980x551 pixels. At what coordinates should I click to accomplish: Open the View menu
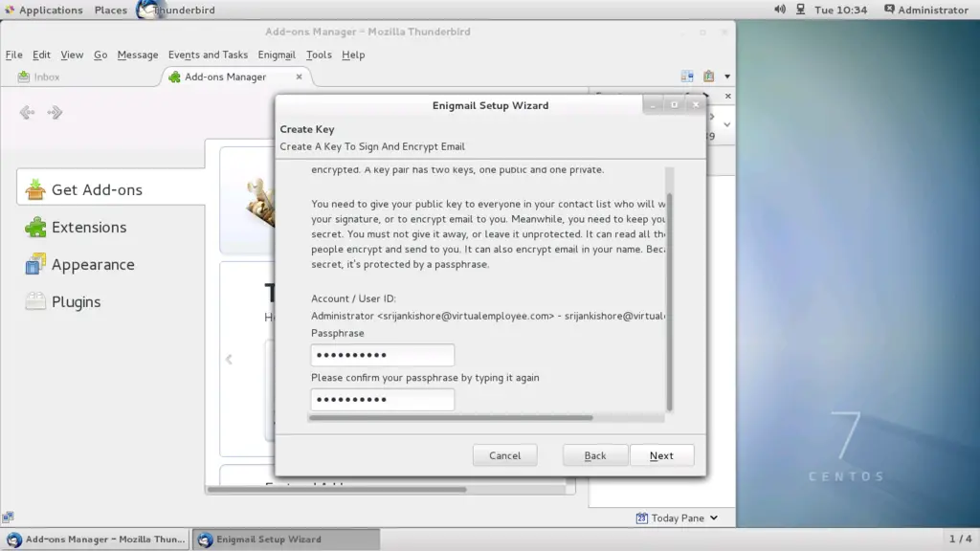pyautogui.click(x=72, y=55)
